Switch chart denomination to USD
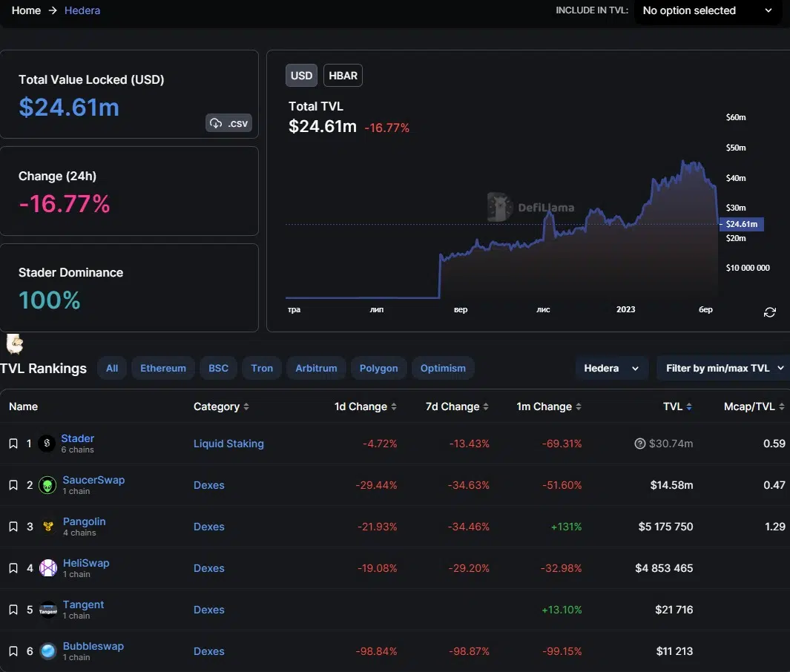Viewport: 790px width, 672px height. click(x=301, y=76)
